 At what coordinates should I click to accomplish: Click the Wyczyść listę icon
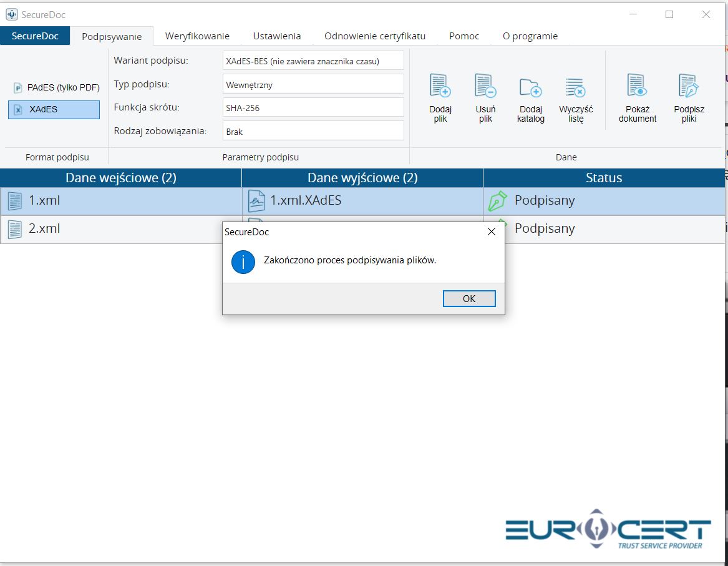(576, 87)
